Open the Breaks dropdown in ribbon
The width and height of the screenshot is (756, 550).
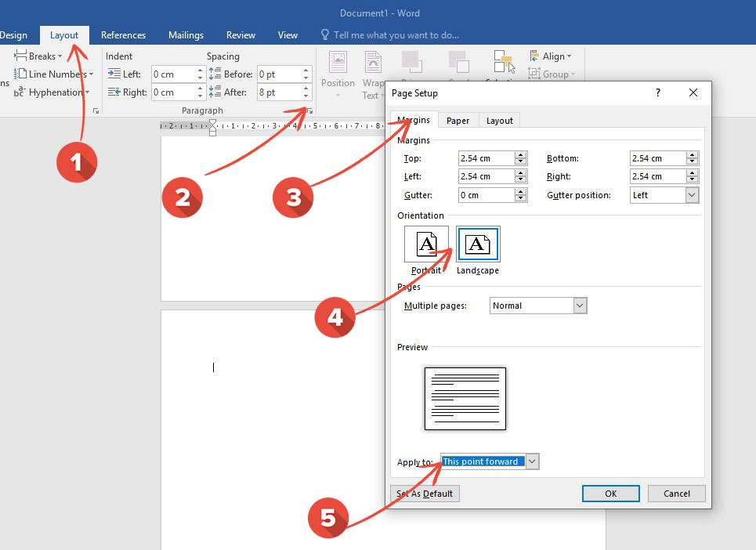[38, 56]
